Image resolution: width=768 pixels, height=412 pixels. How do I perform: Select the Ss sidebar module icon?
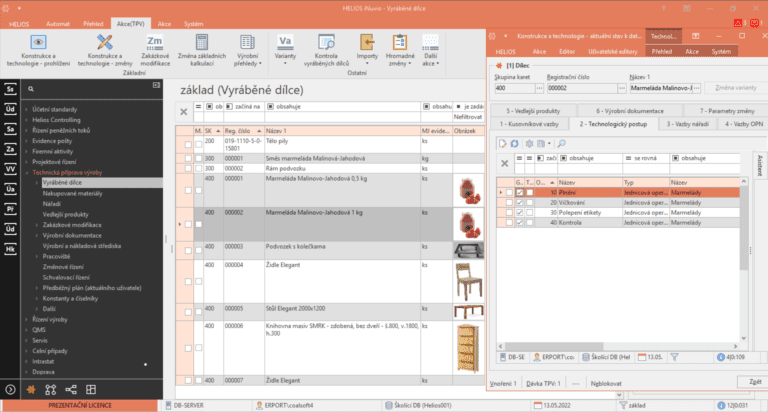(x=10, y=89)
